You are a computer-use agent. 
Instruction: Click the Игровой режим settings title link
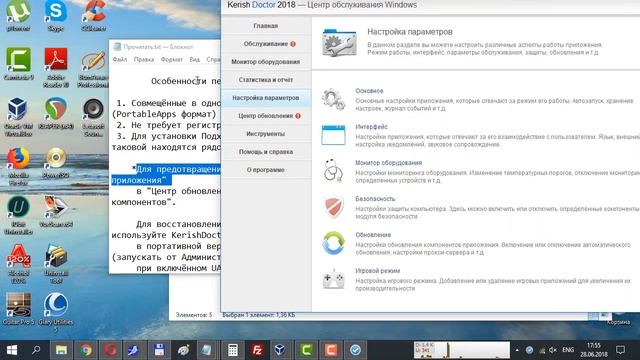pos(377,270)
